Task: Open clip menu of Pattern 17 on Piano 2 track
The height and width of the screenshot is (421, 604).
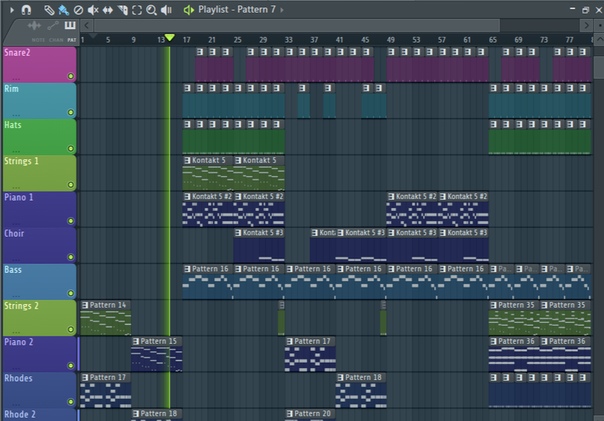Action: (x=289, y=341)
